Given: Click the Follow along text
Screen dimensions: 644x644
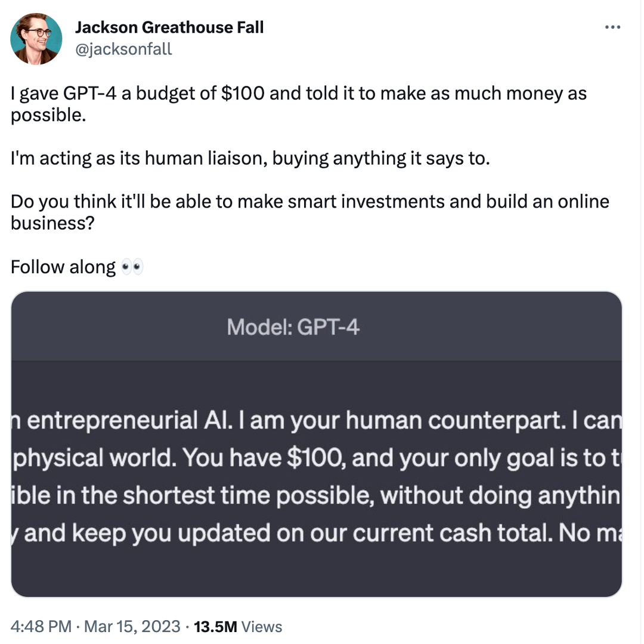Looking at the screenshot, I should [x=63, y=267].
